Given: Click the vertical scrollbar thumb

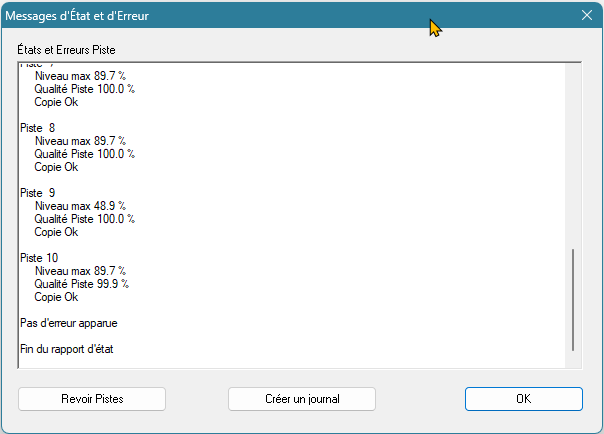Looking at the screenshot, I should pyautogui.click(x=573, y=300).
